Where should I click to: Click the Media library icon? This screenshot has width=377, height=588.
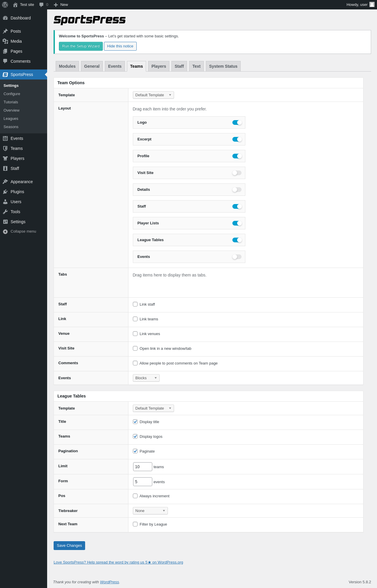coord(5,41)
